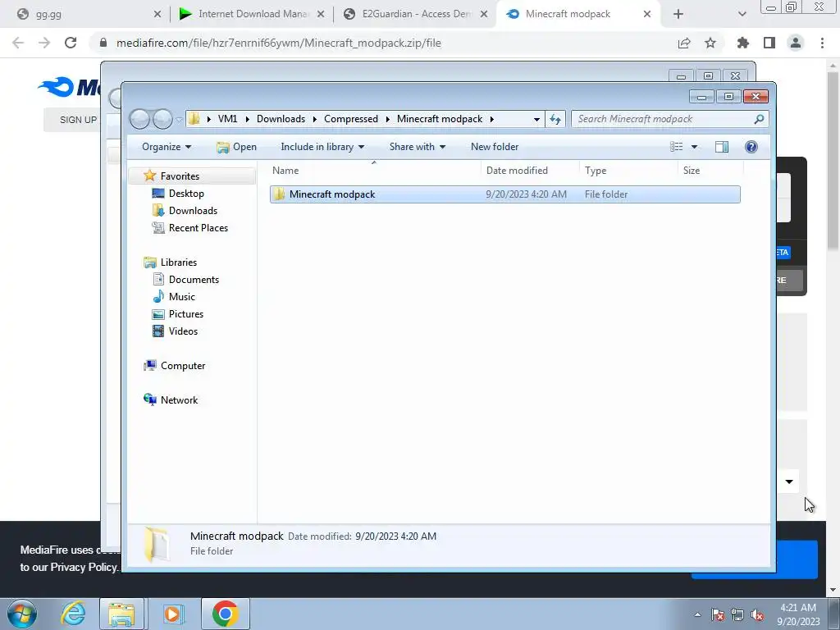The height and width of the screenshot is (630, 840).
Task: Select Computer in the navigation pane
Action: point(183,366)
